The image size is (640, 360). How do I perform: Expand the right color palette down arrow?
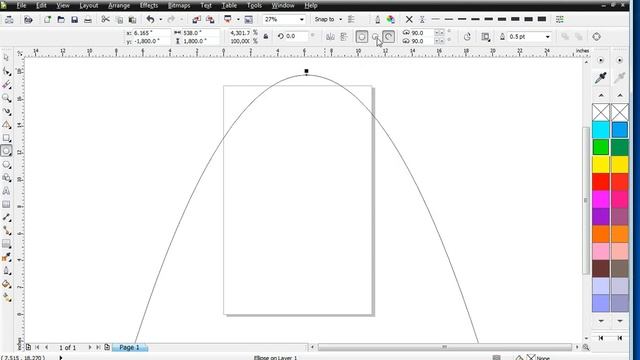620,321
